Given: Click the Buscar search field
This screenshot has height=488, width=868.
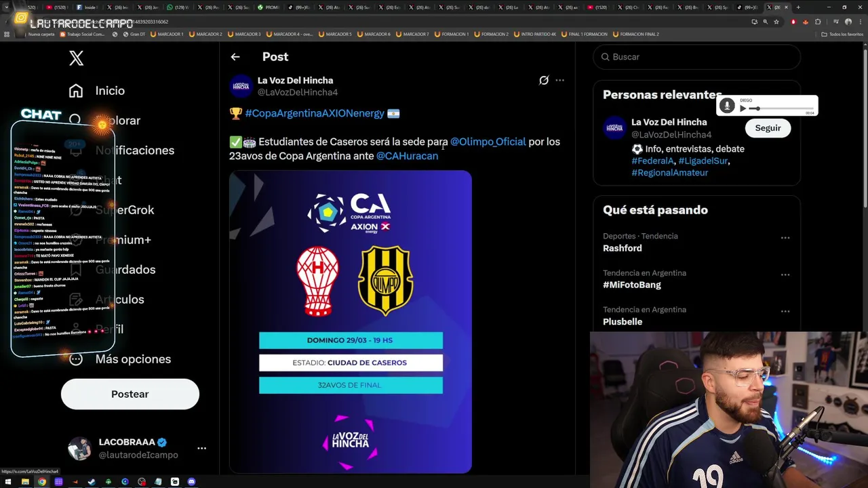Looking at the screenshot, I should 696,57.
